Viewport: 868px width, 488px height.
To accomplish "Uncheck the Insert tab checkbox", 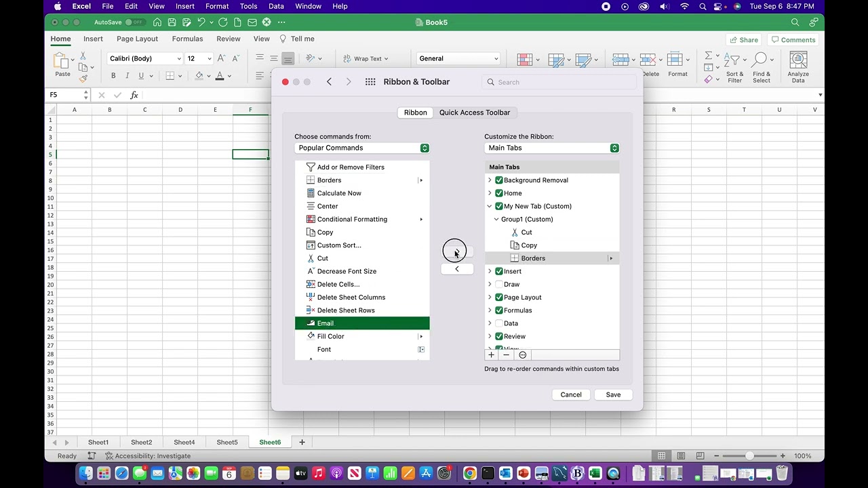I will pyautogui.click(x=499, y=271).
